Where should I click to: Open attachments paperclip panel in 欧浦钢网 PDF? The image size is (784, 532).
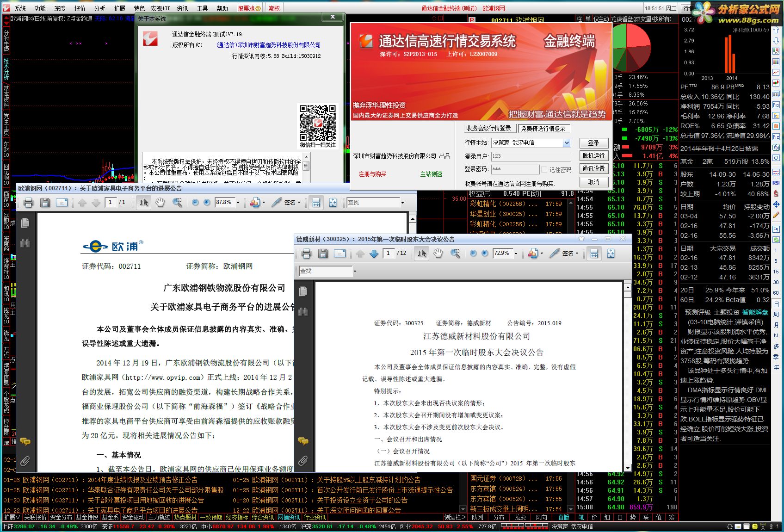[25, 461]
